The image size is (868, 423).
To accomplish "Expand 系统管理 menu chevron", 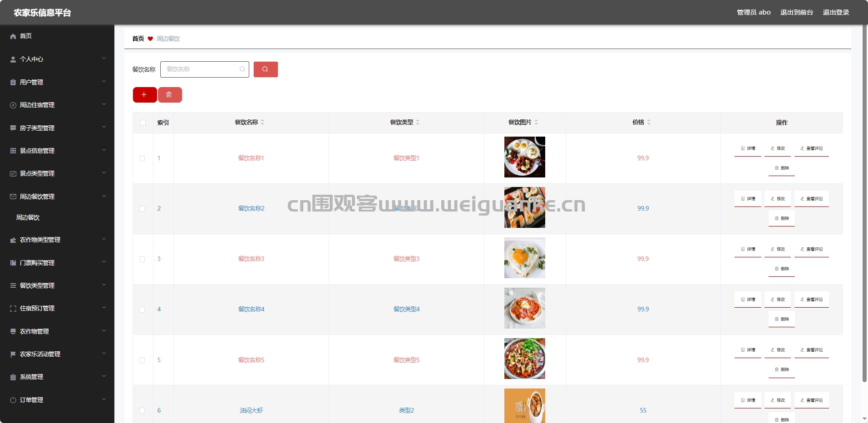I will (x=104, y=376).
